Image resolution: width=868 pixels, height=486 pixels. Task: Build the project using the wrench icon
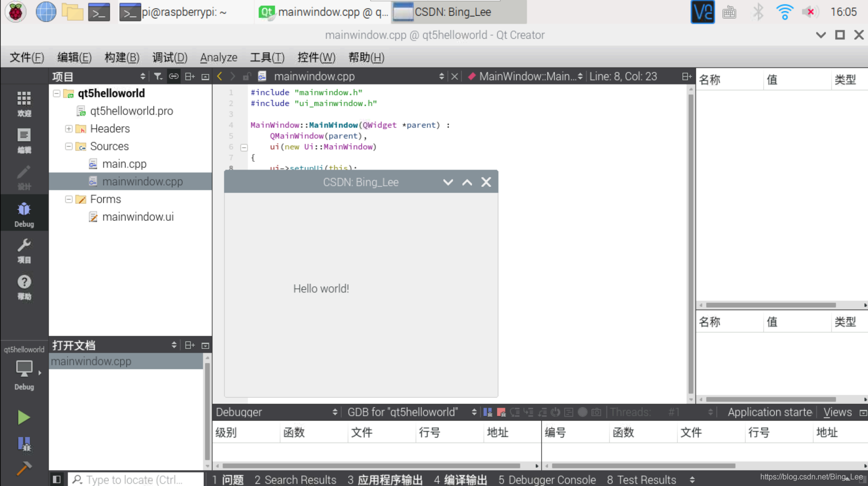click(24, 468)
